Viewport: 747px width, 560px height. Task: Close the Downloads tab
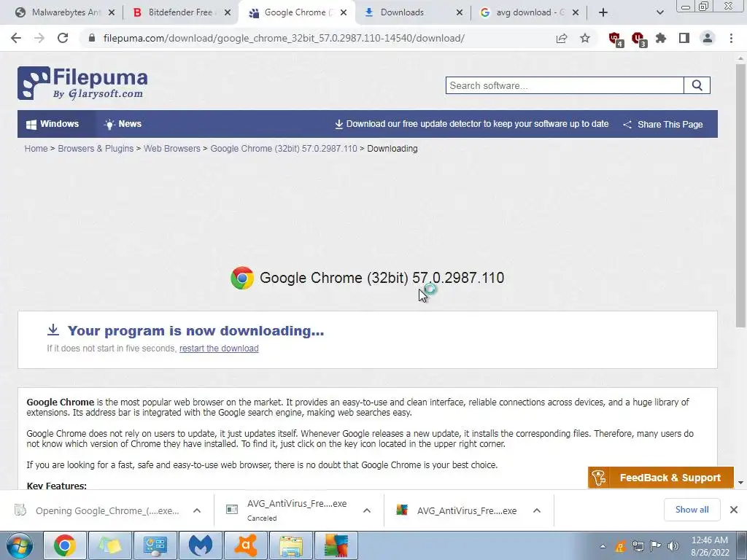[x=460, y=12]
